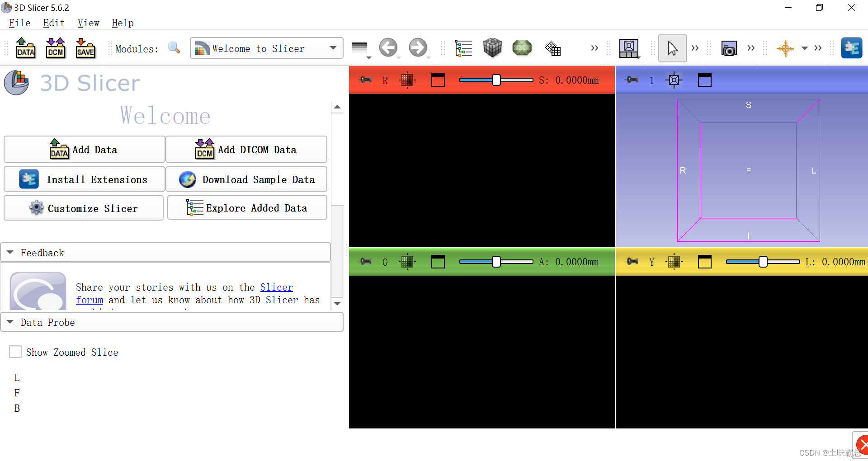This screenshot has height=461, width=868.
Task: Maximize the 3D view
Action: [x=705, y=80]
